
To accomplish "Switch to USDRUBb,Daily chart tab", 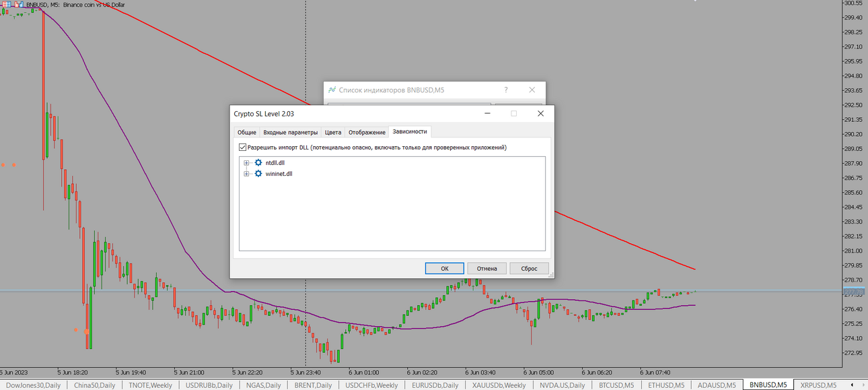I will (209, 385).
